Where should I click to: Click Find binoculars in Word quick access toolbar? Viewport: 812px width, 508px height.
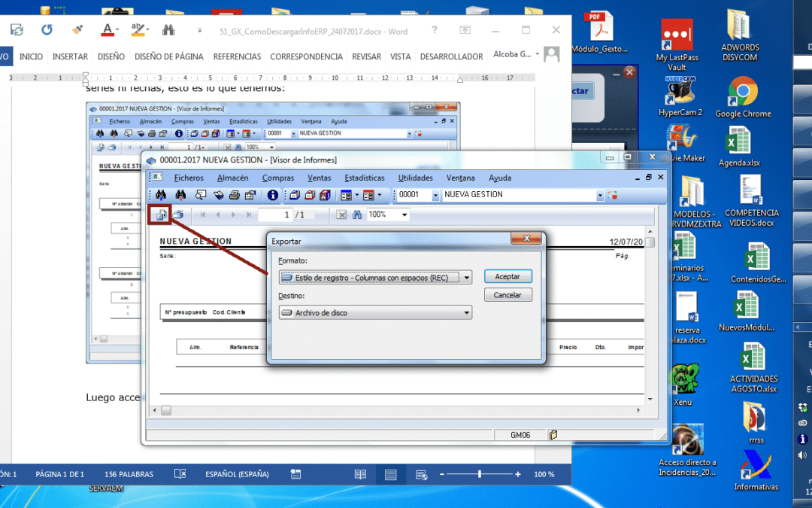168,30
